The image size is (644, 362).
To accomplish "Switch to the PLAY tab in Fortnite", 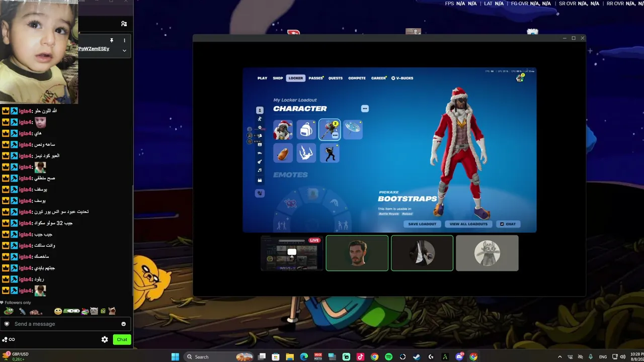I will (x=262, y=78).
